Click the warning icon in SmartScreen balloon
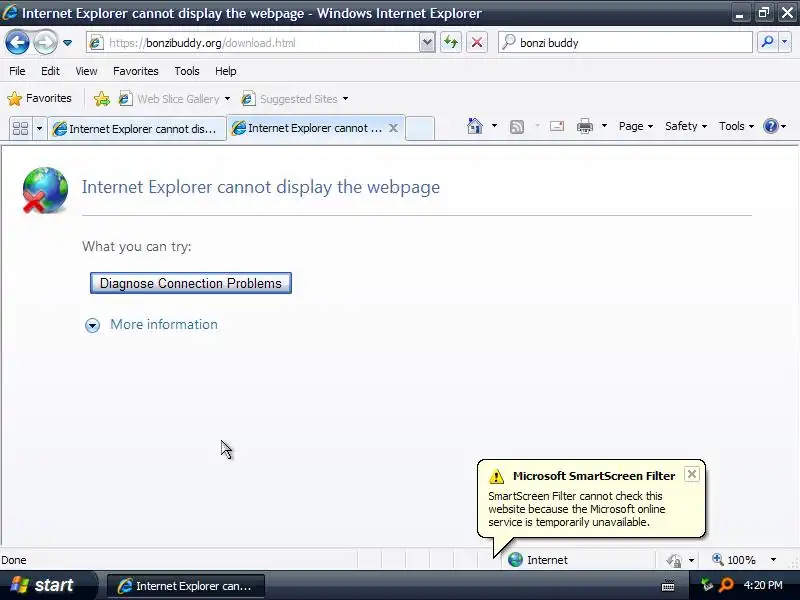Viewport: 800px width, 600px height. 496,476
